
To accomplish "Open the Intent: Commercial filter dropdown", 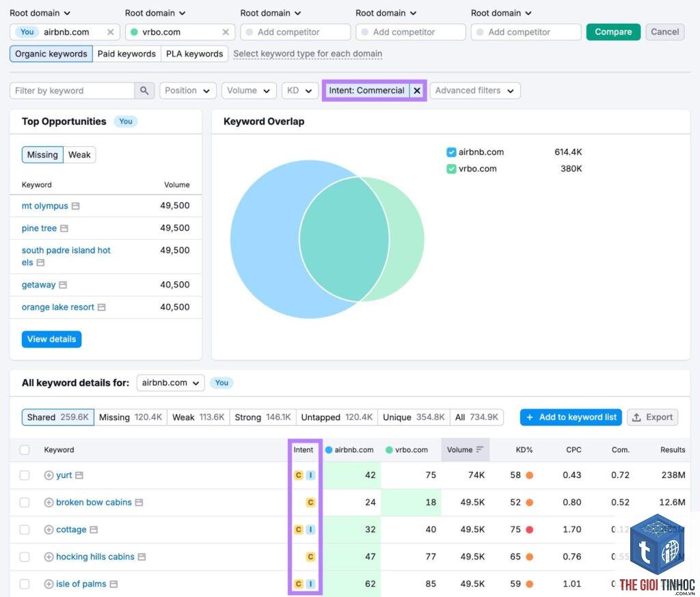I will pos(366,91).
